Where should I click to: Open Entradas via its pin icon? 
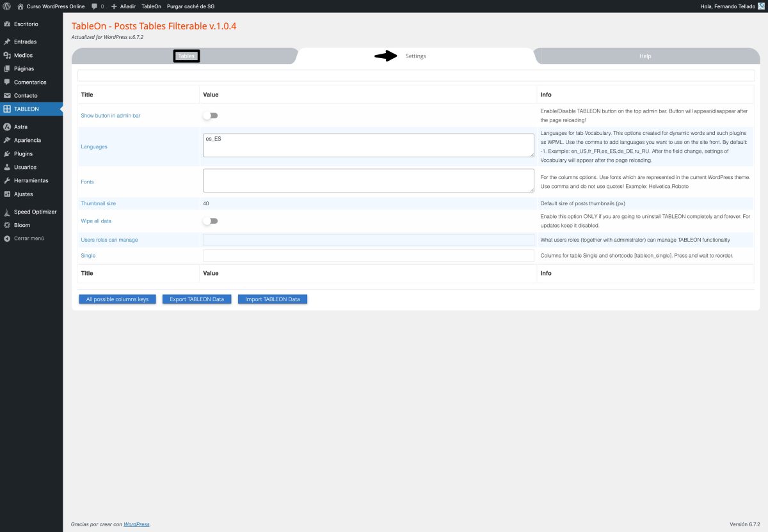click(x=7, y=42)
